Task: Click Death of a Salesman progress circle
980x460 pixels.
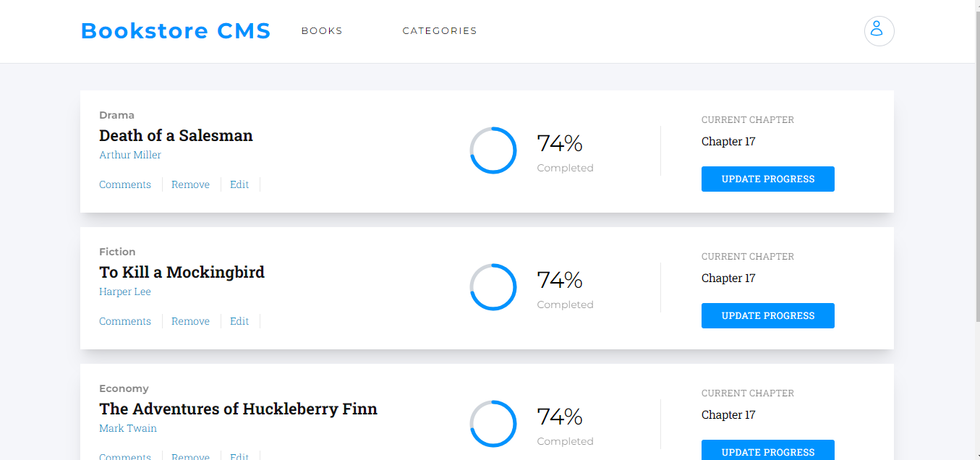Action: (x=493, y=150)
